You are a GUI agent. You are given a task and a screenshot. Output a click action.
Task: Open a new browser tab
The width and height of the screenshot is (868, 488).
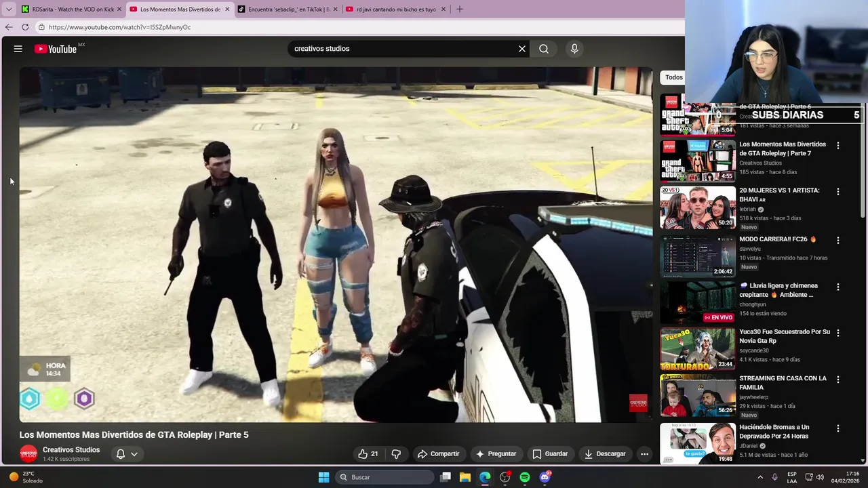coord(460,9)
